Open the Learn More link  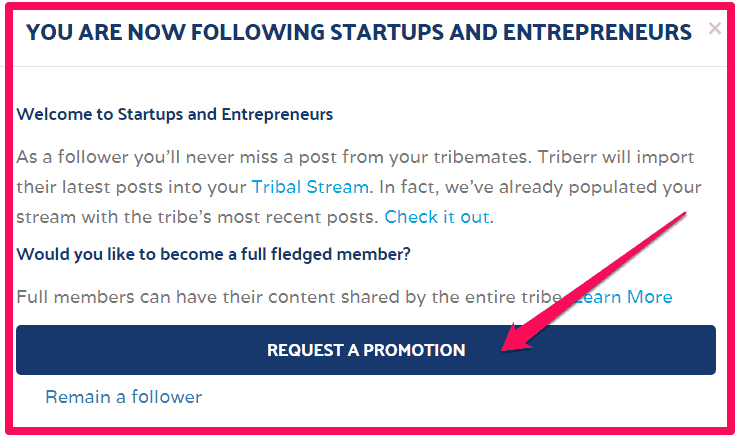pos(624,297)
